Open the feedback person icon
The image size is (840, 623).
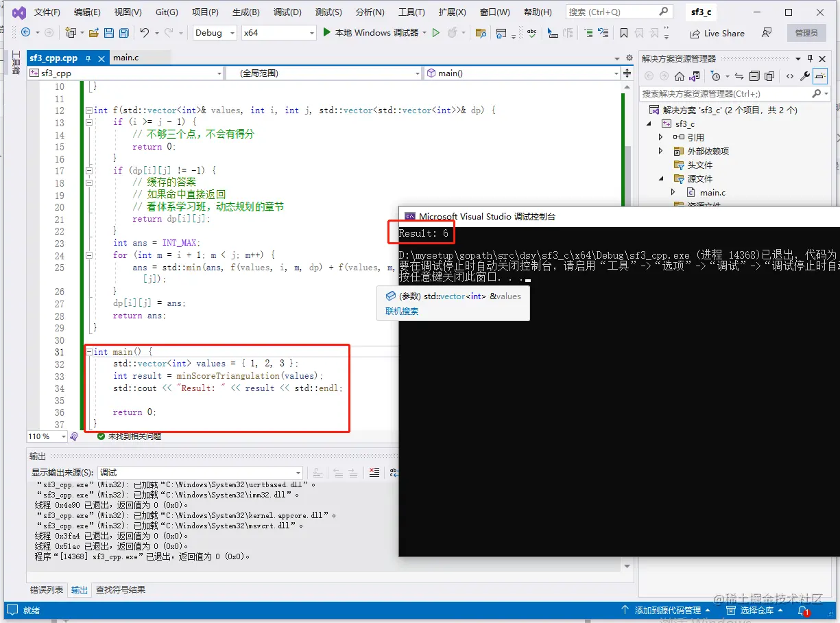point(766,32)
